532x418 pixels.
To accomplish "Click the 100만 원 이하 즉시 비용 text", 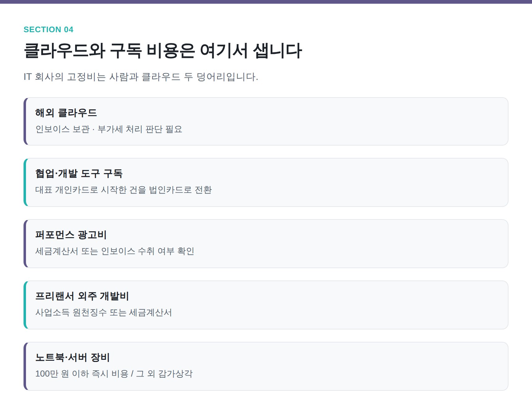I will pyautogui.click(x=82, y=373).
